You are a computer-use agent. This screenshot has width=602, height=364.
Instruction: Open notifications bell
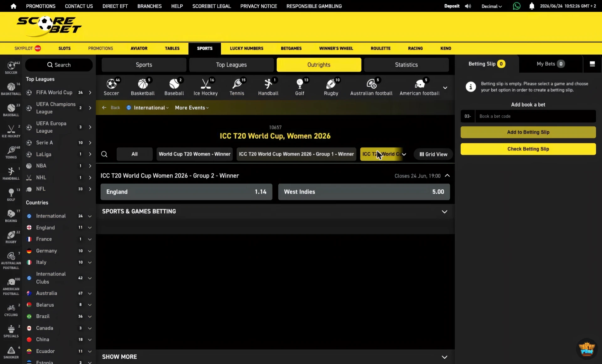click(x=531, y=6)
